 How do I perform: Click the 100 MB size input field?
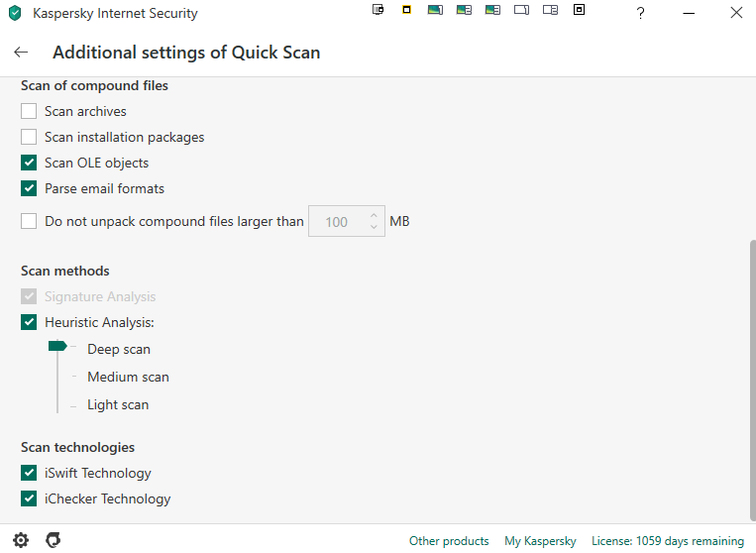[x=347, y=221]
